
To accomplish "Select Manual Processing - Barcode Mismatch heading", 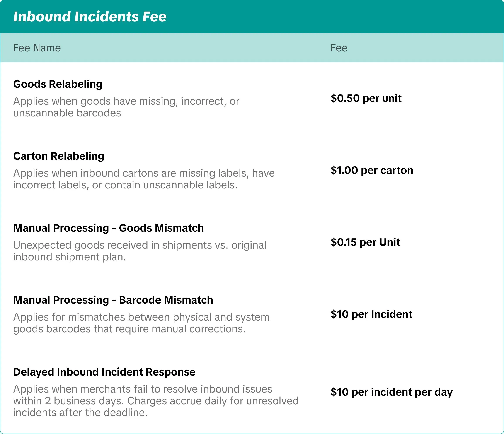I will pos(113,300).
